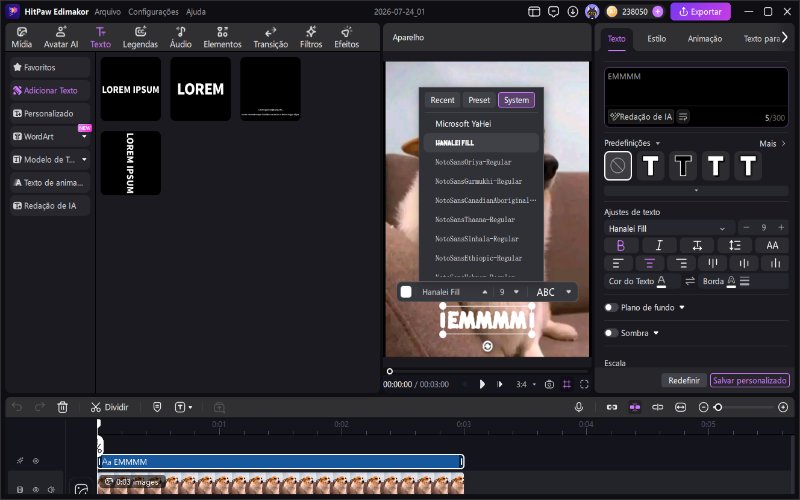Open the 3:4 aspect ratio dropdown

tap(526, 384)
